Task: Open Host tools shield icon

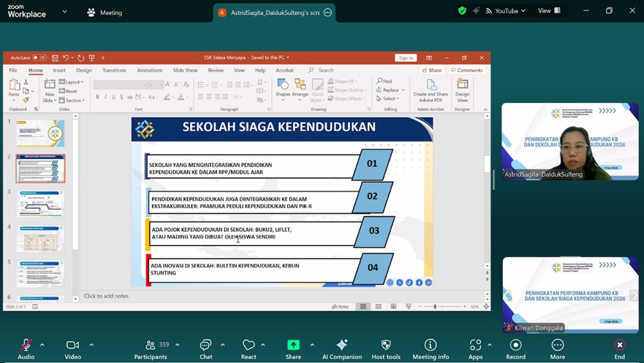Action: pos(386,345)
